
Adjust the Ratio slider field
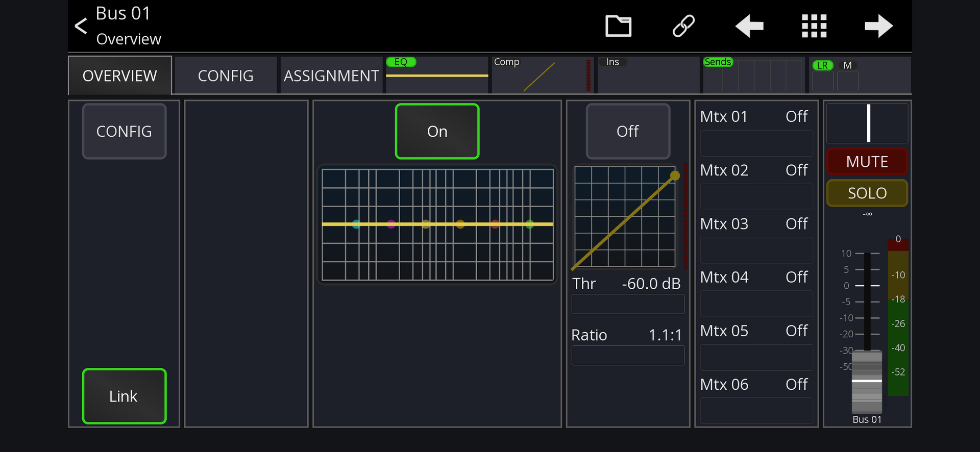click(x=628, y=356)
